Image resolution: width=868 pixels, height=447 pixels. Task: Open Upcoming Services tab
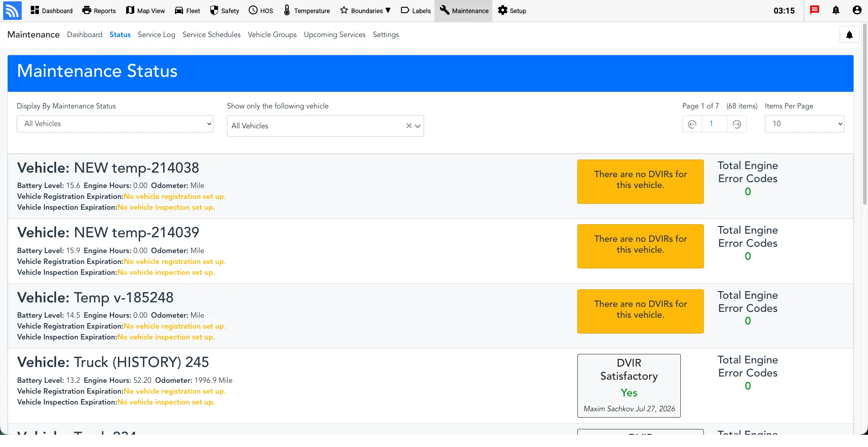pyautogui.click(x=335, y=34)
